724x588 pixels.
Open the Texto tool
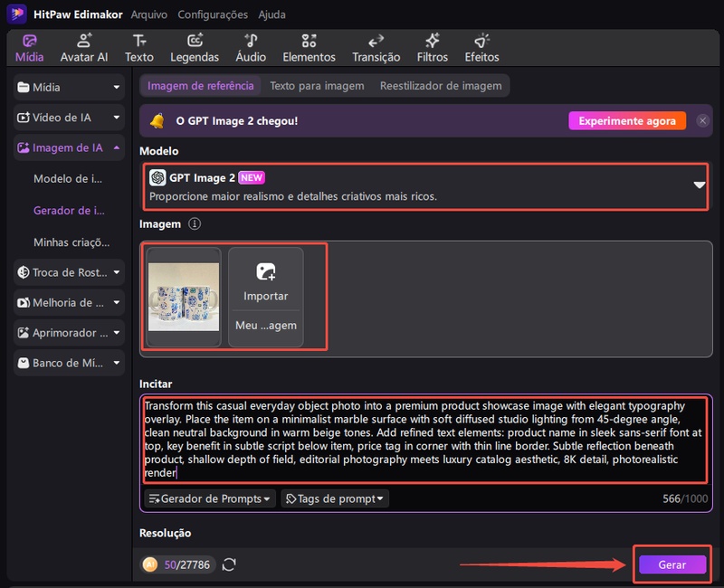tap(139, 49)
